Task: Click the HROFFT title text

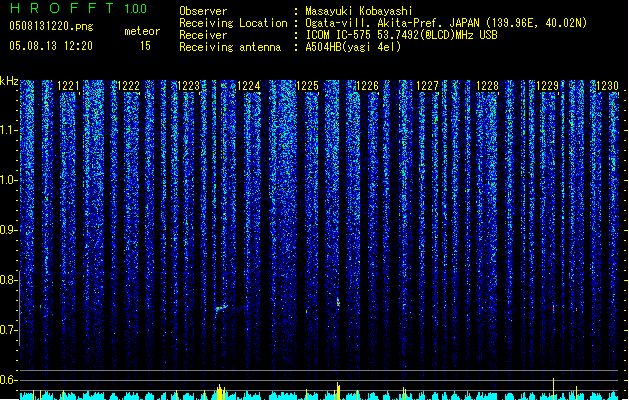Action: pos(62,8)
